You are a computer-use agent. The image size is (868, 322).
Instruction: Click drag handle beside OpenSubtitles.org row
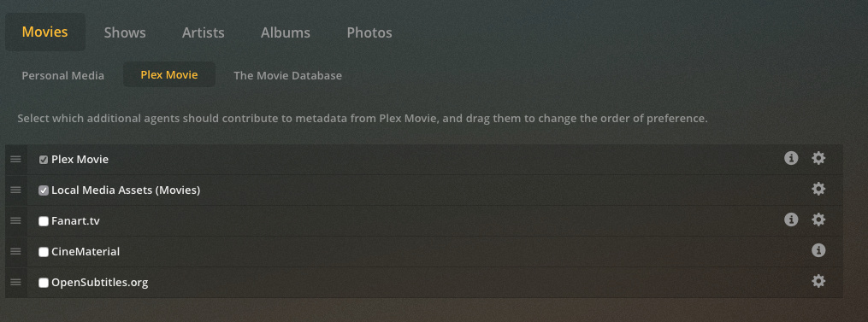[x=16, y=282]
